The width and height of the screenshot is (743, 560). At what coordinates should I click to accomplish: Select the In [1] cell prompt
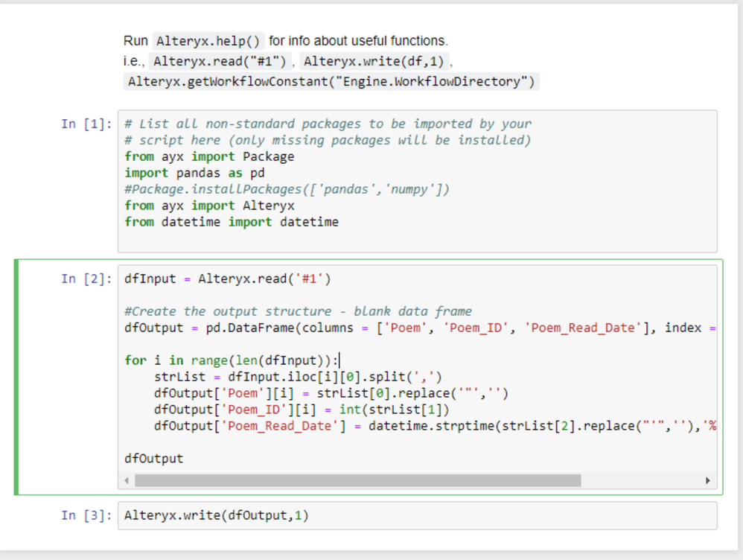[87, 124]
